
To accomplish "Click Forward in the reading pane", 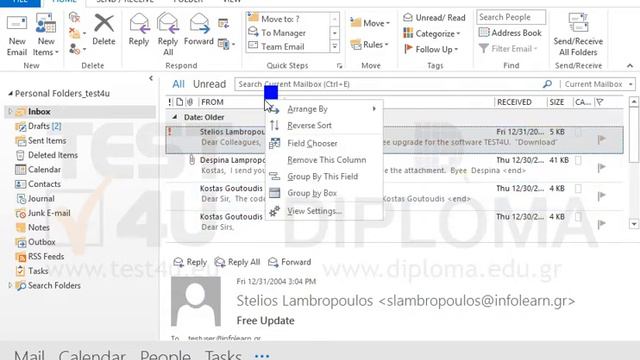I will [x=290, y=262].
